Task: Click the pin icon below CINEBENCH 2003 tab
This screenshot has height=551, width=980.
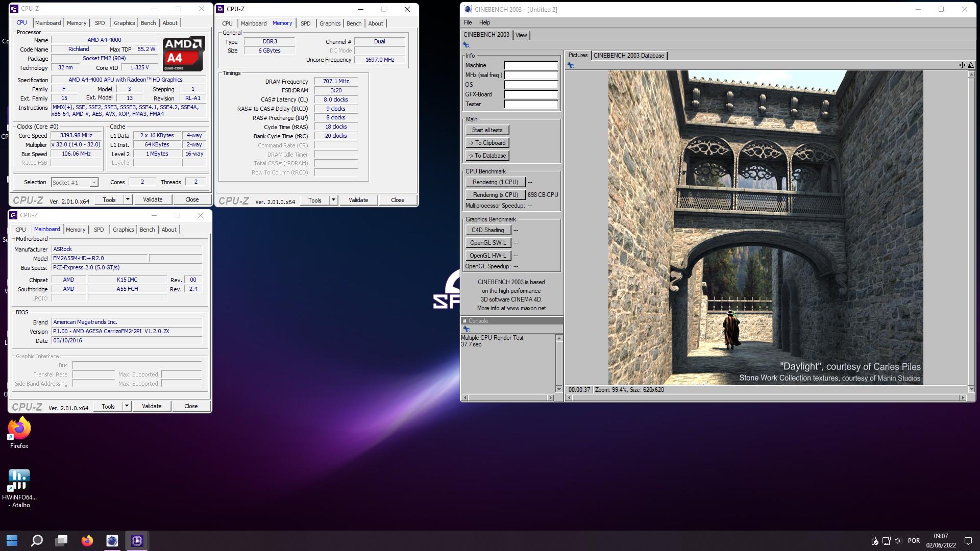Action: pyautogui.click(x=466, y=45)
